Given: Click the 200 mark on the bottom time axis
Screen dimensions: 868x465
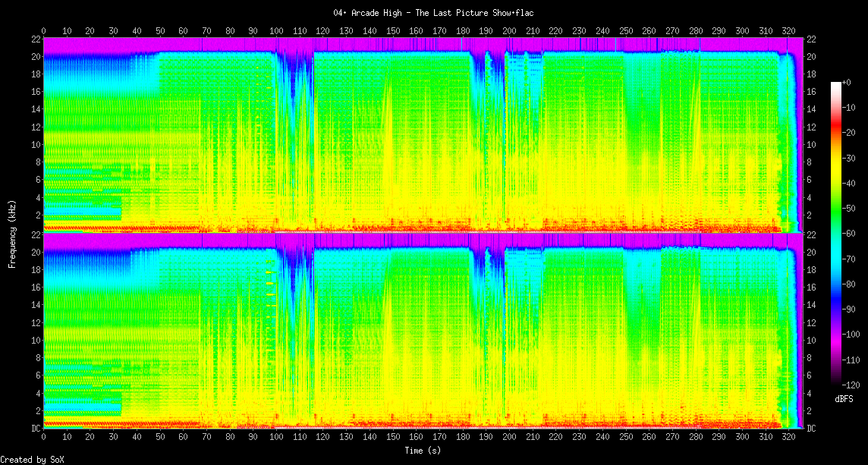Looking at the screenshot, I should [509, 438].
